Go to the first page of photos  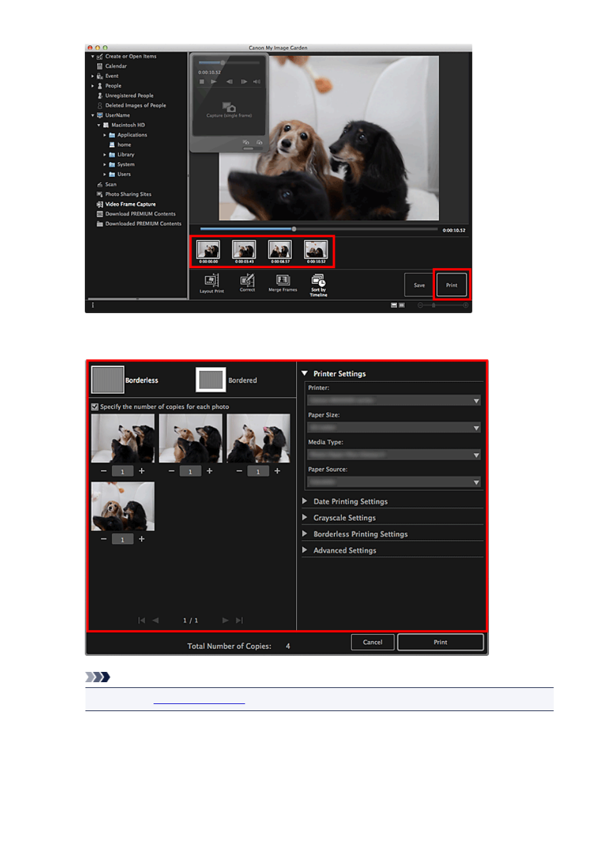click(141, 620)
